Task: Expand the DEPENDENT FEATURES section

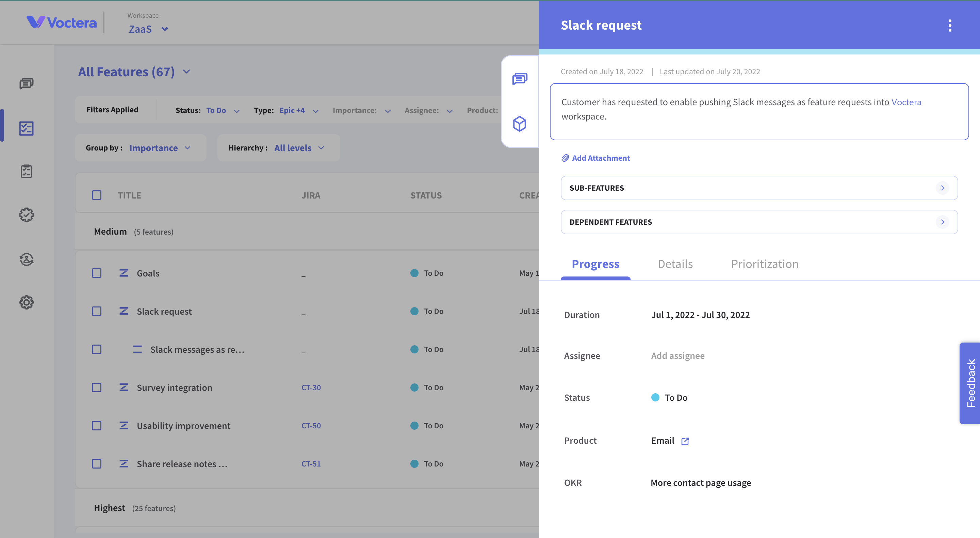Action: point(759,222)
